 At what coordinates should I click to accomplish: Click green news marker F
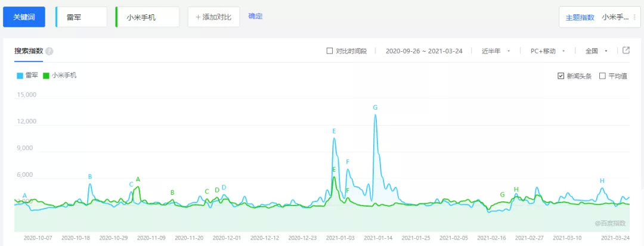coord(348,190)
